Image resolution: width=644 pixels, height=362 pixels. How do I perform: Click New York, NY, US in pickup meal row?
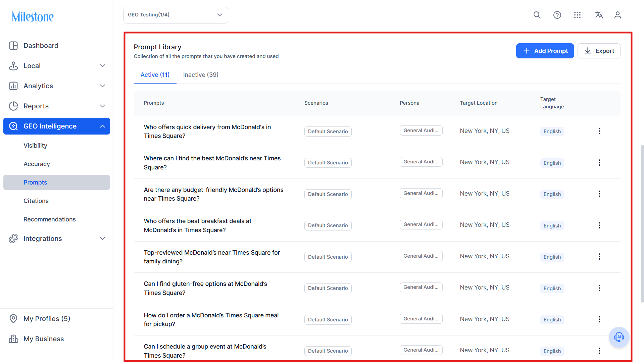click(485, 319)
